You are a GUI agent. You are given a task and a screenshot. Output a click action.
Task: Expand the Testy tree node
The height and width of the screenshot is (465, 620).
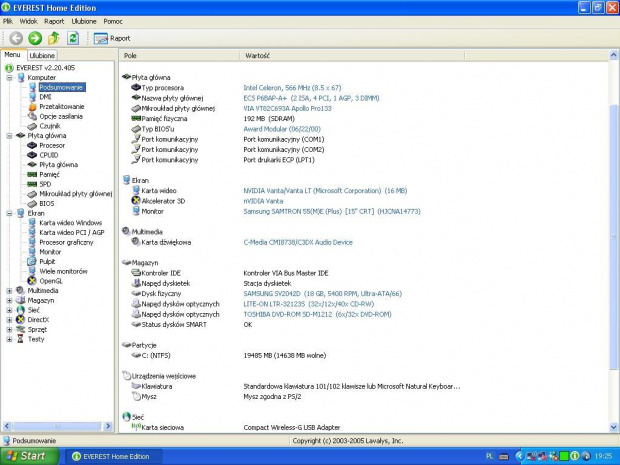(10, 339)
